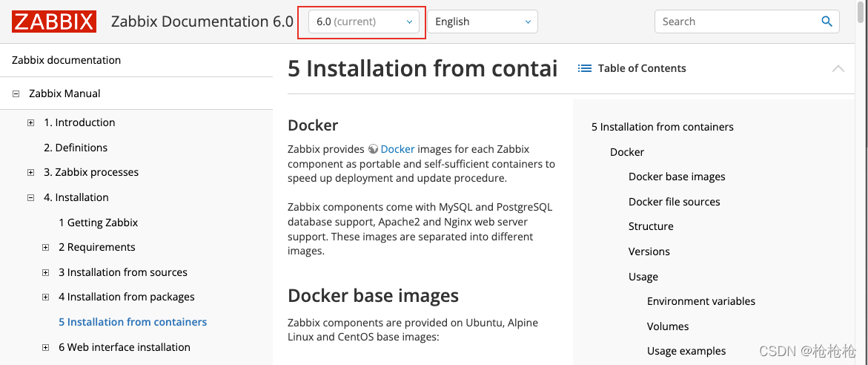Go to Environment variables in contents
This screenshot has height=365, width=868.
point(700,301)
